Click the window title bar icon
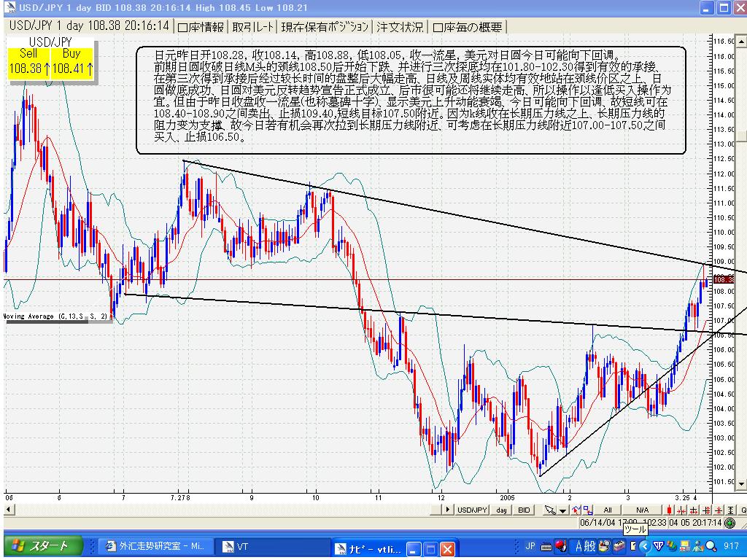Screen dimensions: 747x560 tap(9, 7)
